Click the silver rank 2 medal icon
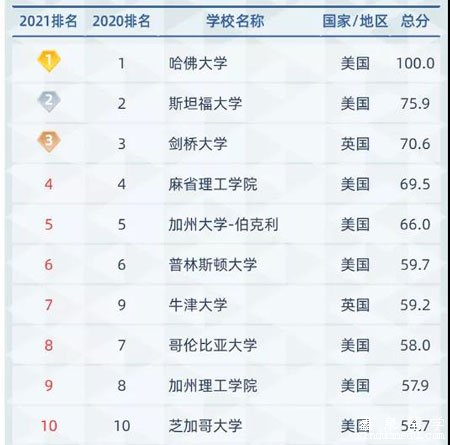Image resolution: width=450 pixels, height=445 pixels. coord(49,101)
